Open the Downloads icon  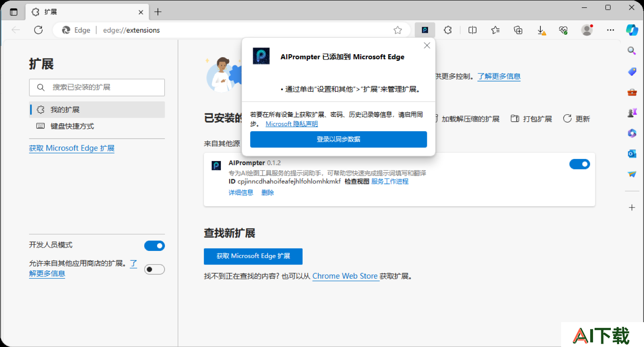click(541, 30)
